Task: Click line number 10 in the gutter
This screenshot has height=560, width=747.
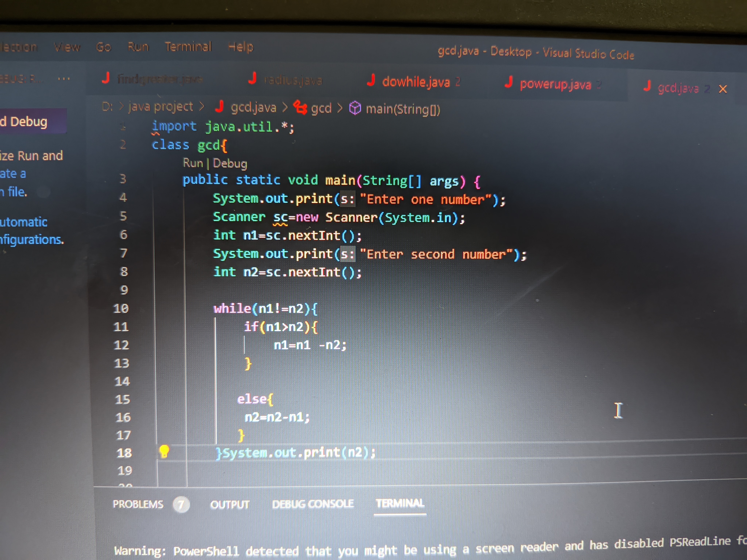Action: (x=121, y=308)
